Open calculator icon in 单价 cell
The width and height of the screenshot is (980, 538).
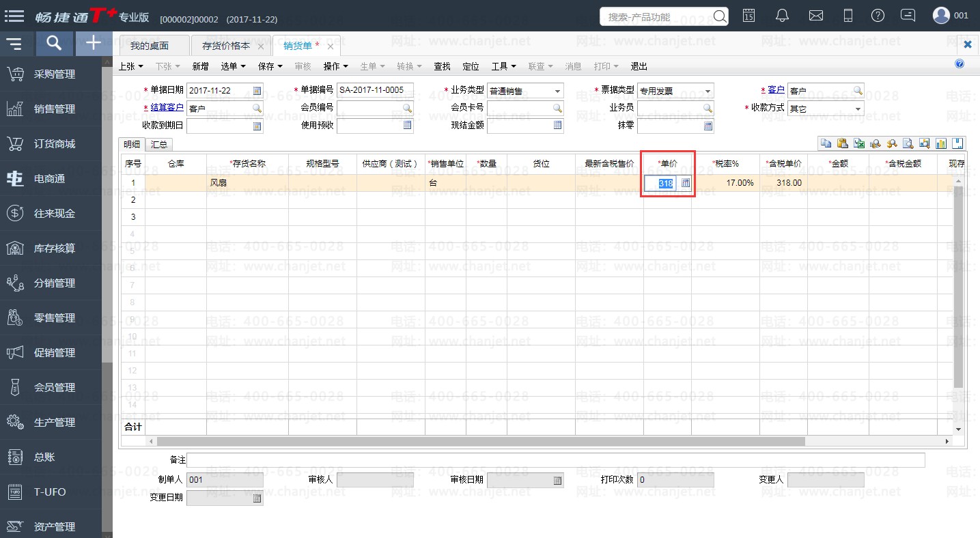(686, 183)
